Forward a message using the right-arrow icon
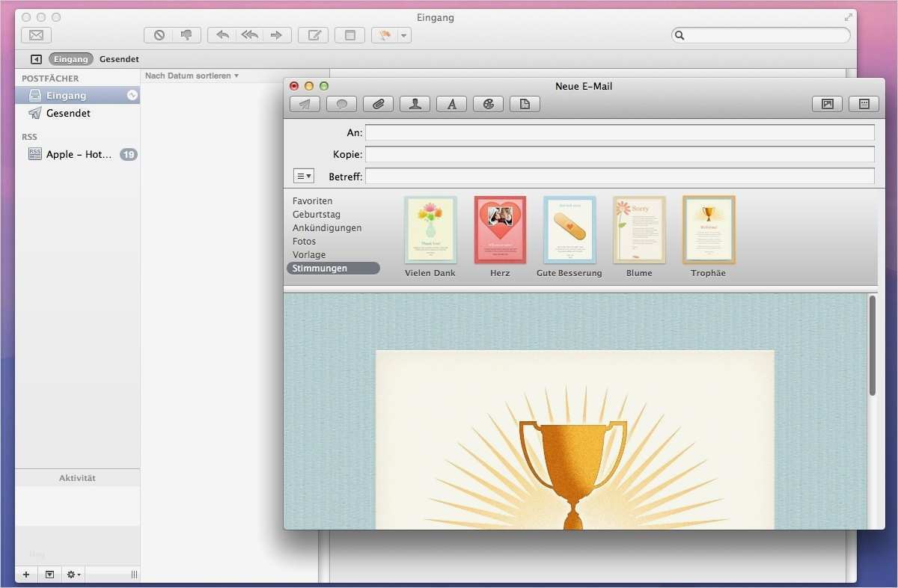Viewport: 898px width, 588px height. (276, 34)
